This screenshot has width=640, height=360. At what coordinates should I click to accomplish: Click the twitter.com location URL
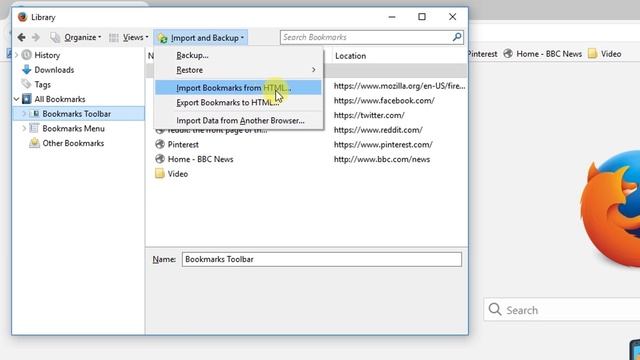pyautogui.click(x=369, y=116)
